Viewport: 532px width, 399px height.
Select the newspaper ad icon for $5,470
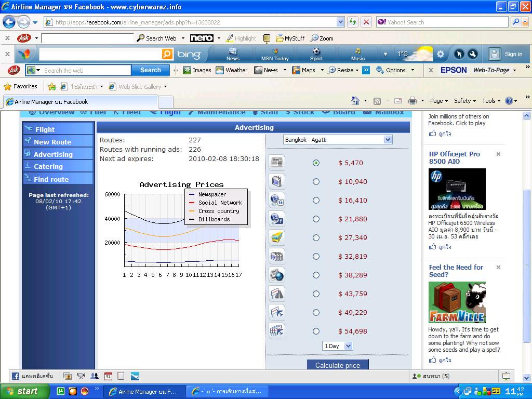coord(277,163)
